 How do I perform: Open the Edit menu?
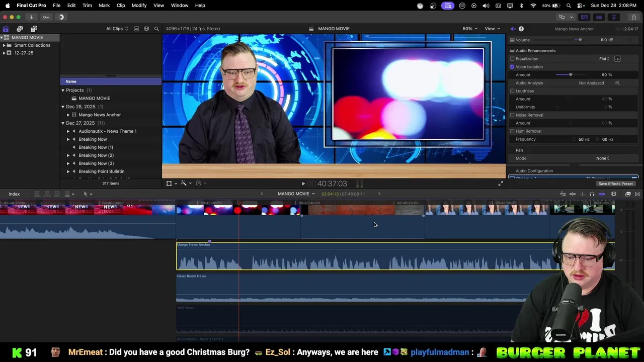(x=71, y=6)
